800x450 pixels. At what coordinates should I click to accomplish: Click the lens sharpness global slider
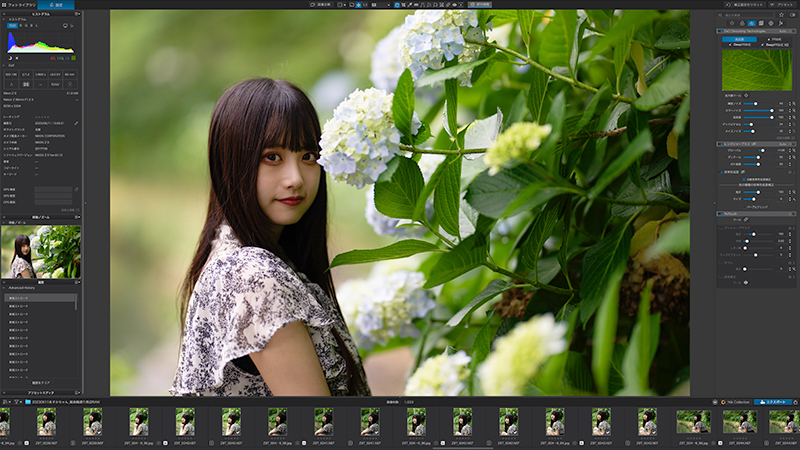coord(758,151)
